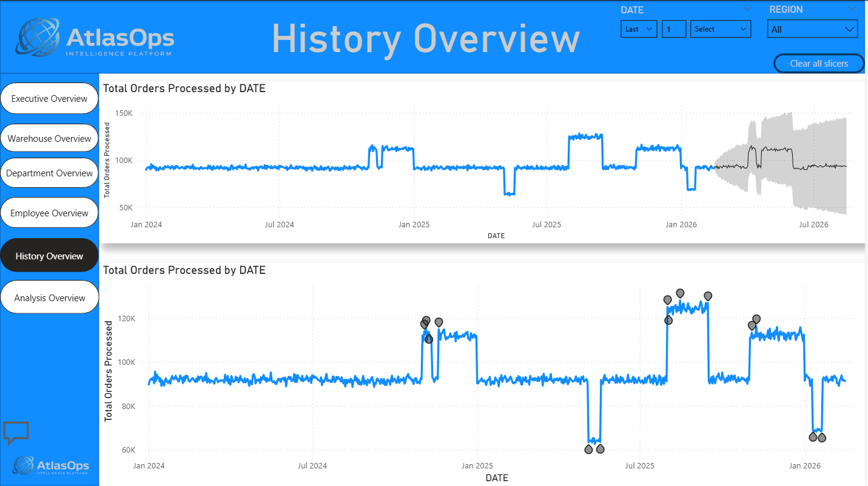868x486 pixels.
Task: Select the anomaly dot at the late 2024 dip
Action: 588,450
